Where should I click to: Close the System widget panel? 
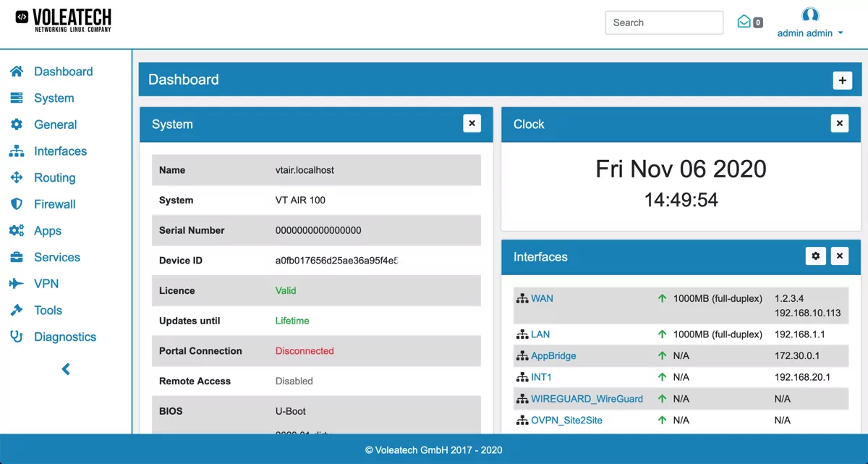pos(472,124)
